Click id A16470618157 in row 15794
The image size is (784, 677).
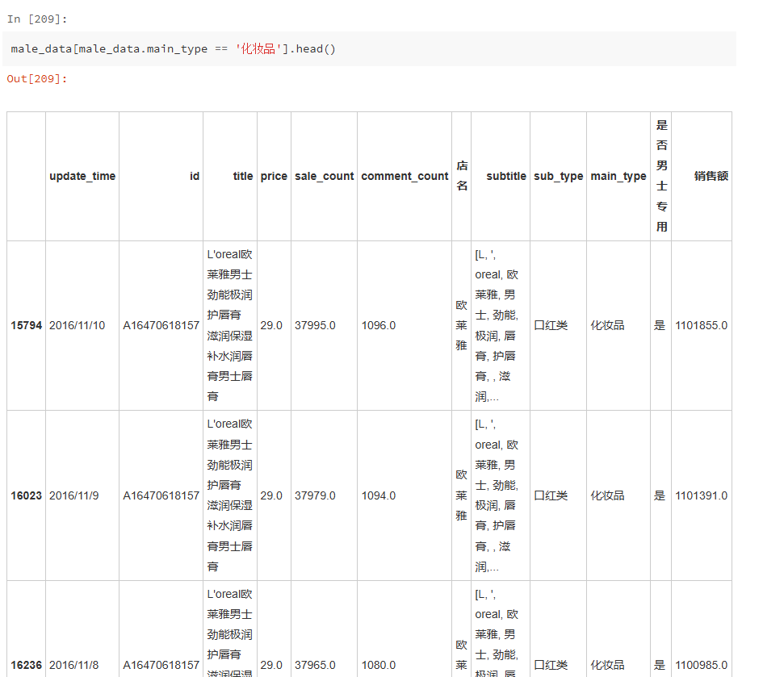161,326
